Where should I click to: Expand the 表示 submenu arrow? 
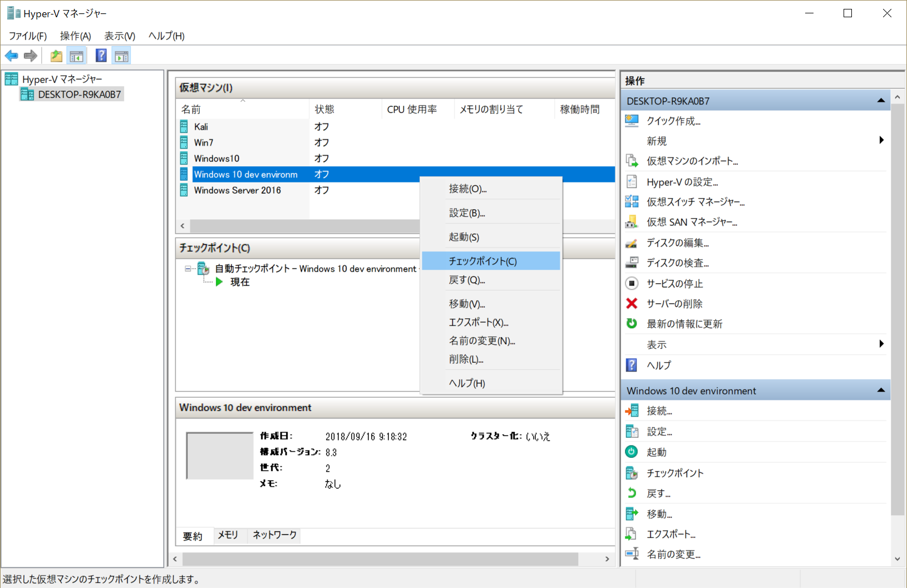point(881,344)
